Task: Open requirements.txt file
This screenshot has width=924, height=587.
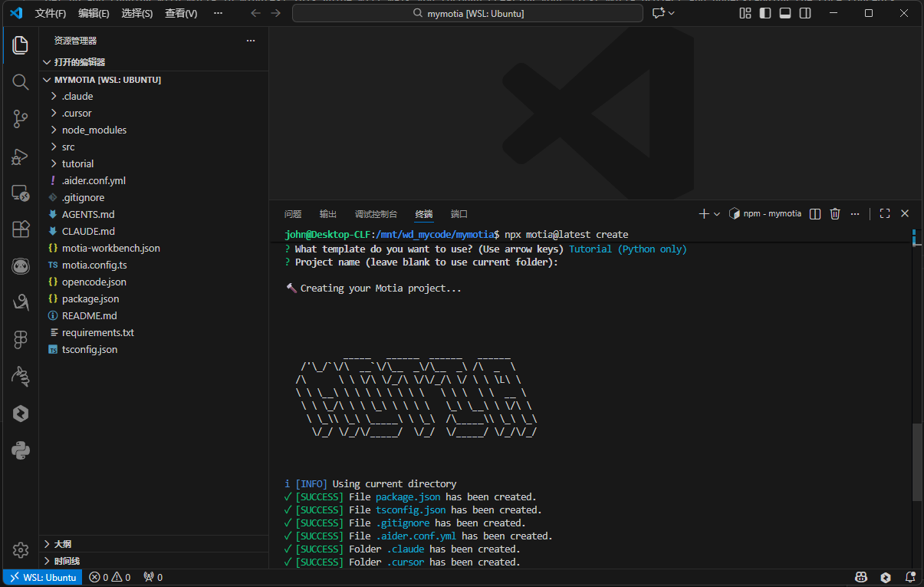Action: 153,332
